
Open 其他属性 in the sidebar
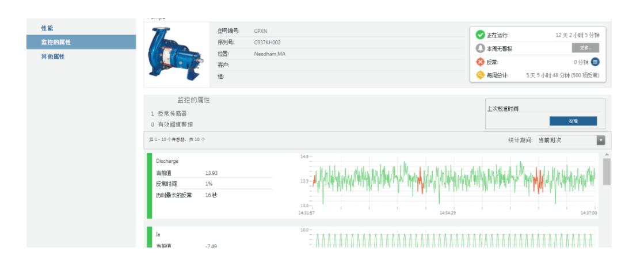click(52, 57)
